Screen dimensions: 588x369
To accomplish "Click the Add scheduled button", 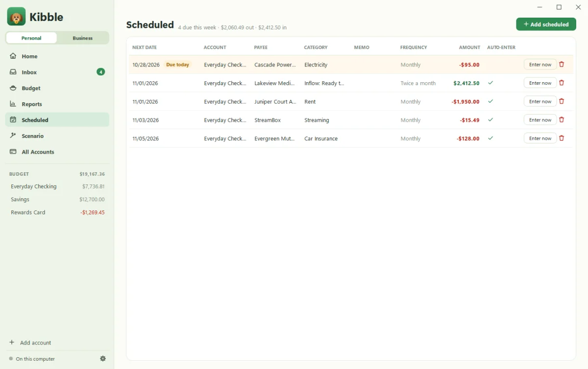I will click(546, 24).
